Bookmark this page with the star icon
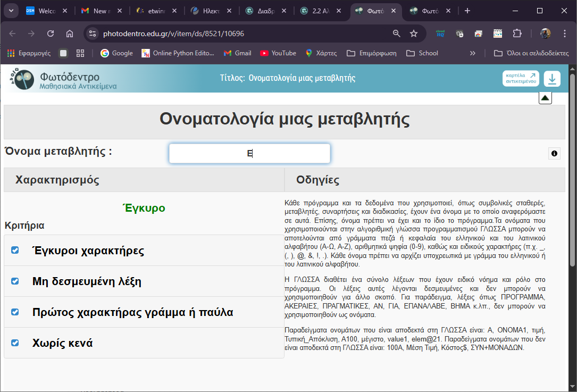577x392 pixels. [x=414, y=34]
